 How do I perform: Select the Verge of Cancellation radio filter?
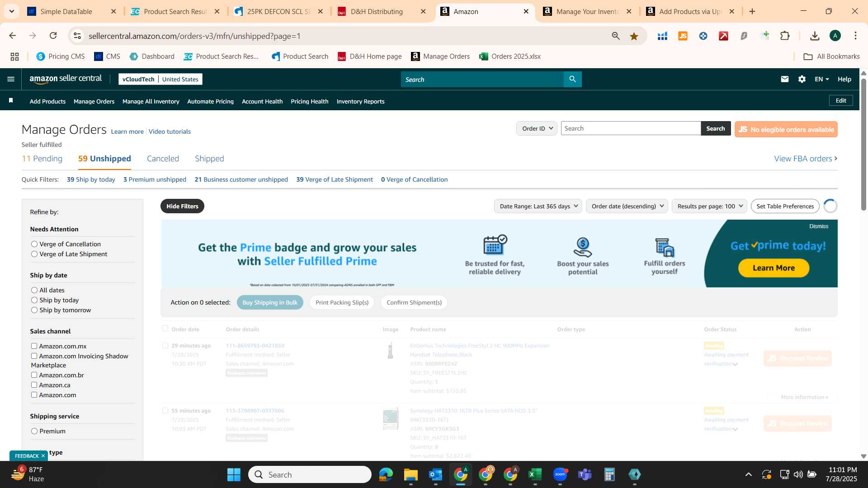click(x=34, y=244)
